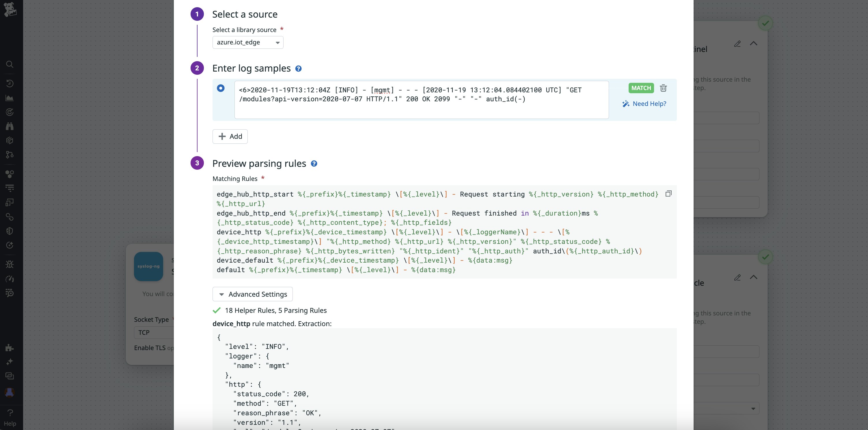Select the log sample radio button

[x=221, y=88]
